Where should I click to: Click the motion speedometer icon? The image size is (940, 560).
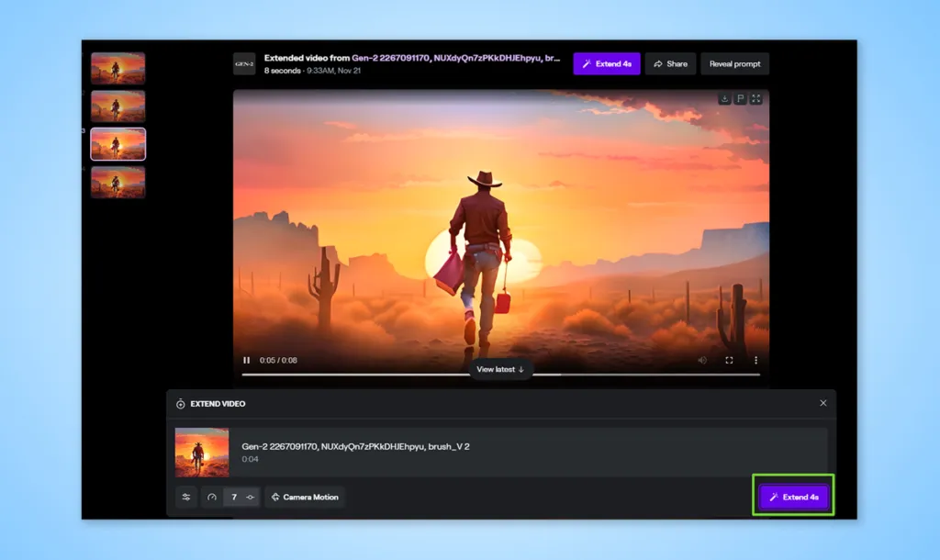click(x=212, y=497)
